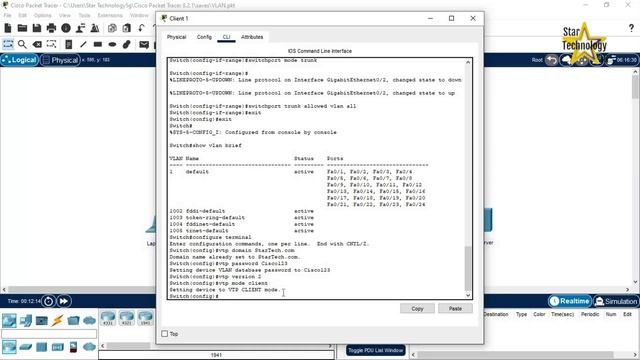Click the Toggle PDU List Window button
640x360 pixels.
(x=376, y=350)
